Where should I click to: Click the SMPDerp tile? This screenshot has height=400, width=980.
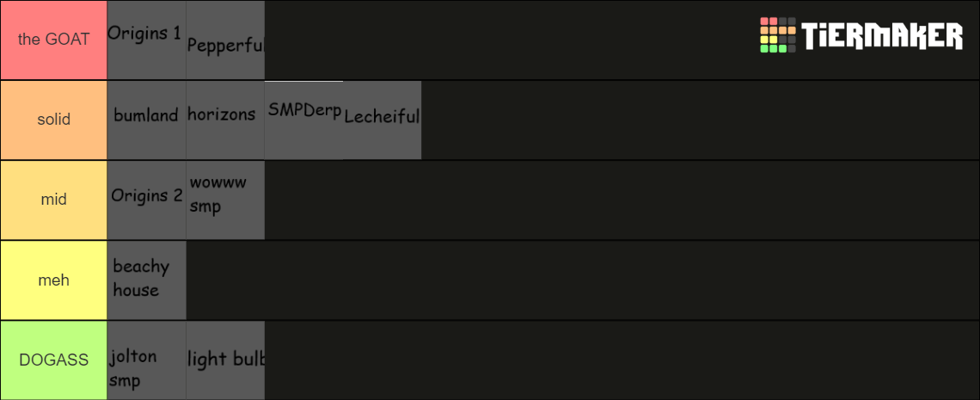click(303, 120)
